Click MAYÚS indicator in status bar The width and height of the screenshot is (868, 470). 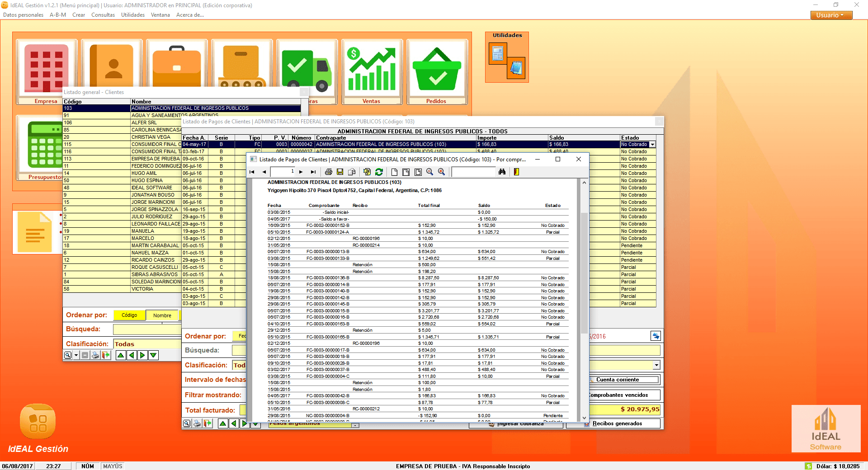click(x=113, y=466)
